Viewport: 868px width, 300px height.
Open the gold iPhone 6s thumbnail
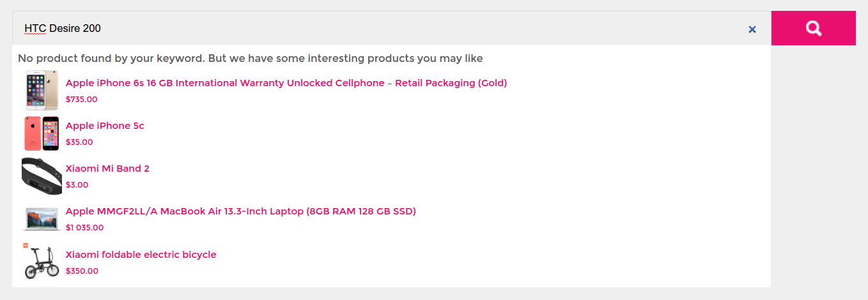(42, 90)
